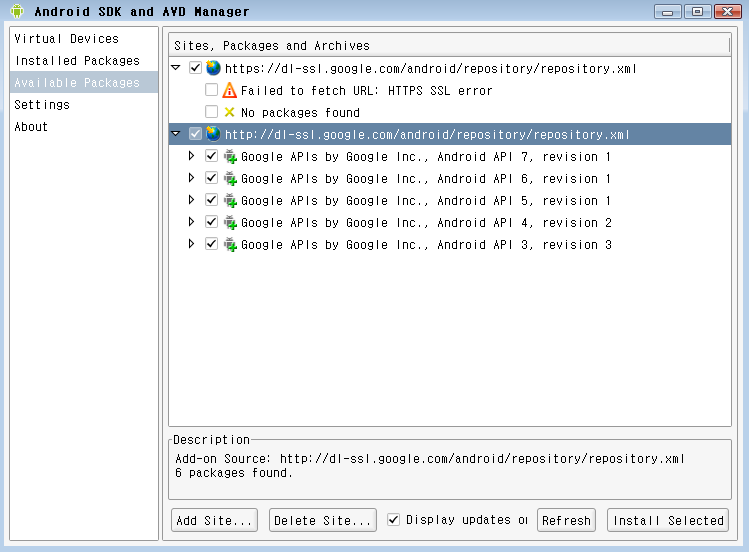Image resolution: width=749 pixels, height=552 pixels.
Task: Collapse the https repository site node
Action: point(176,68)
